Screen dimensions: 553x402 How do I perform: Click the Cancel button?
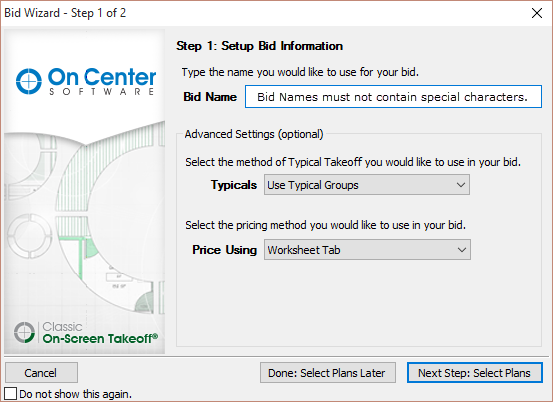pyautogui.click(x=41, y=373)
